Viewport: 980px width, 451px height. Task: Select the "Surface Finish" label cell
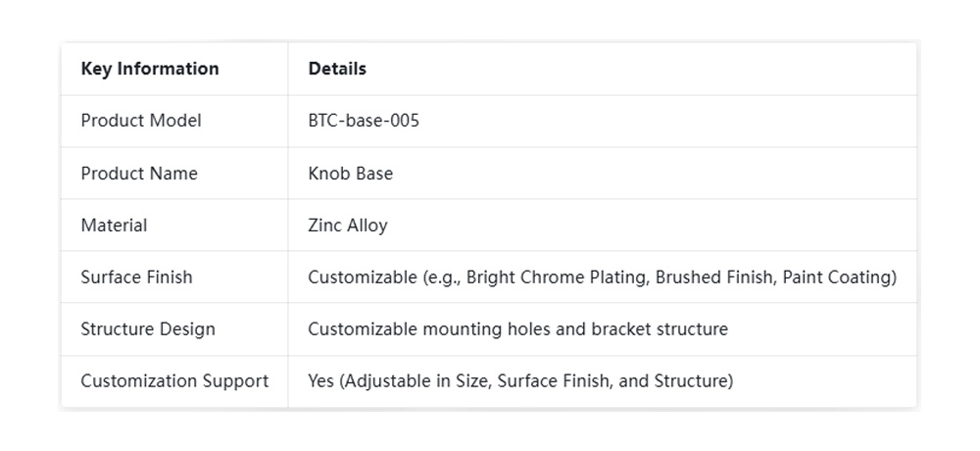coord(136,277)
